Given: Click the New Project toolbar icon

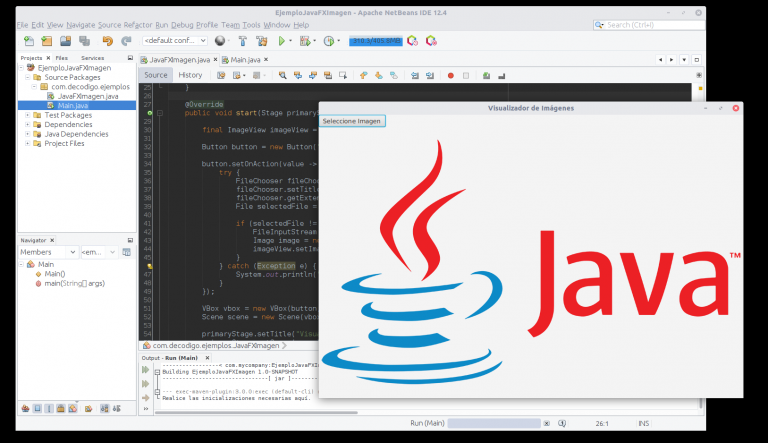Looking at the screenshot, I should pos(47,41).
